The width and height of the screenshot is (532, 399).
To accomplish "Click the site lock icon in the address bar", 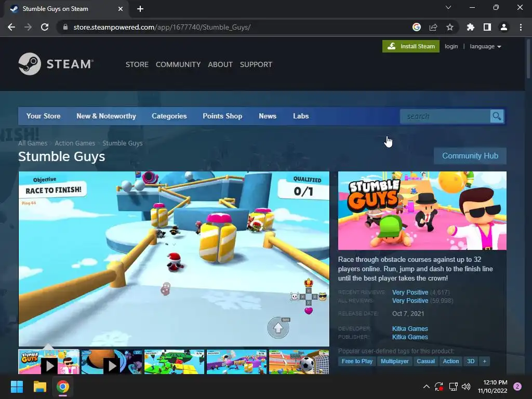I will [65, 27].
